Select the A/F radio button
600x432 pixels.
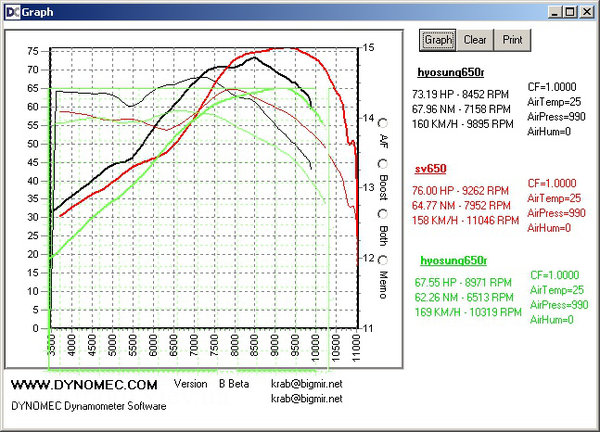(382, 123)
